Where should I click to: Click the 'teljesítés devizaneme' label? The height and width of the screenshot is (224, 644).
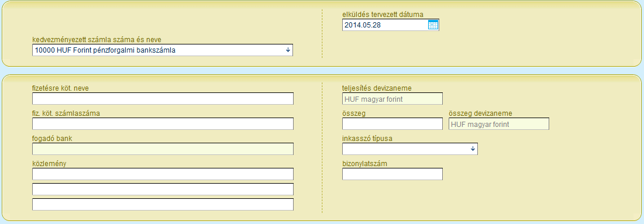[377, 88]
